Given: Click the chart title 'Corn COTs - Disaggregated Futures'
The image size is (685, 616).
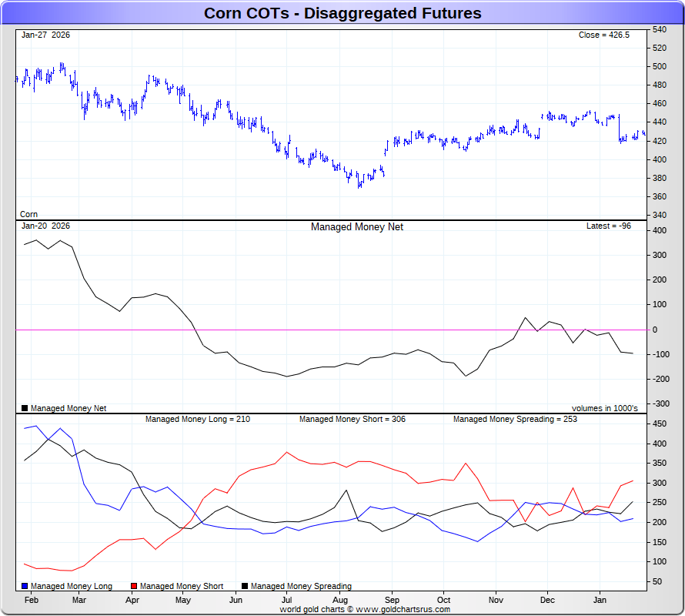Looking at the screenshot, I should 342,13.
